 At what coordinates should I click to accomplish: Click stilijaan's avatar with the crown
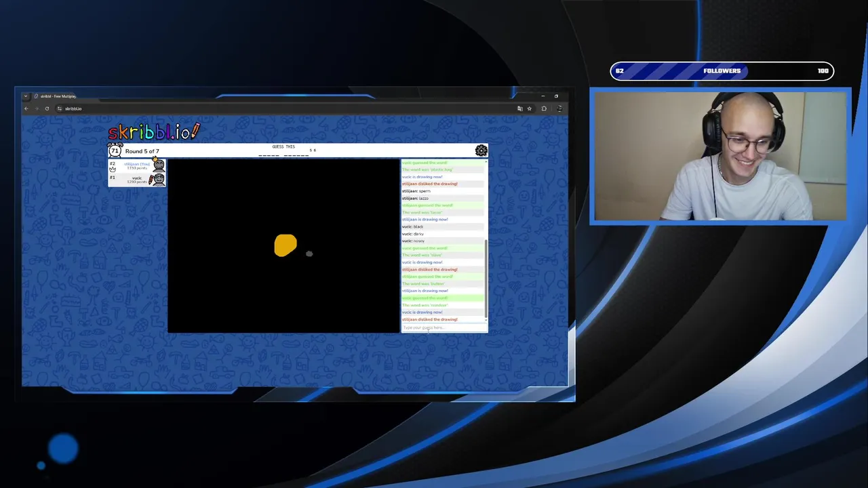[x=158, y=165]
